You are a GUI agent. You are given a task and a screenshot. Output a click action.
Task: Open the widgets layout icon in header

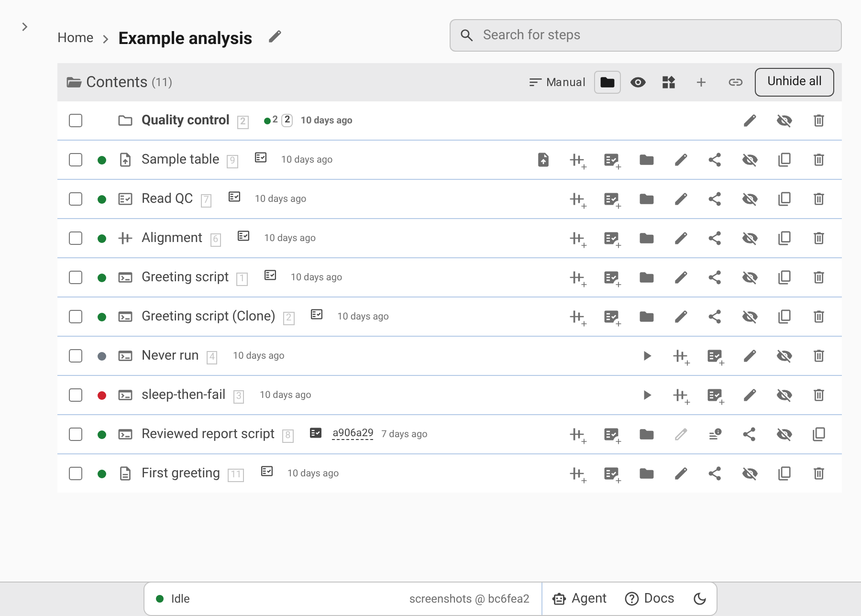(x=669, y=82)
